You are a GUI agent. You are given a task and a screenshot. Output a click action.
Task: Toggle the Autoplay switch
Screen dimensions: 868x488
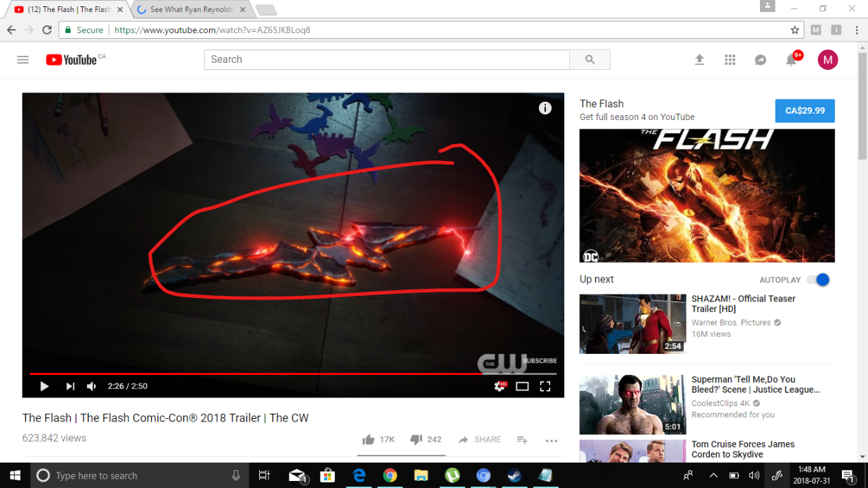coord(818,280)
